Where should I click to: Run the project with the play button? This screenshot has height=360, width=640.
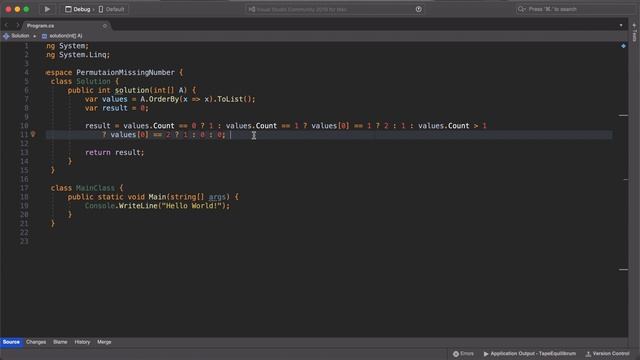(47, 9)
